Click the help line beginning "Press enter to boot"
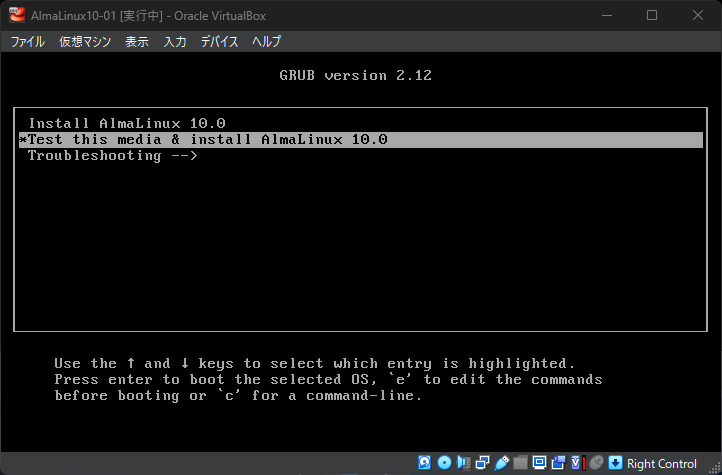This screenshot has height=475, width=722. 328,380
